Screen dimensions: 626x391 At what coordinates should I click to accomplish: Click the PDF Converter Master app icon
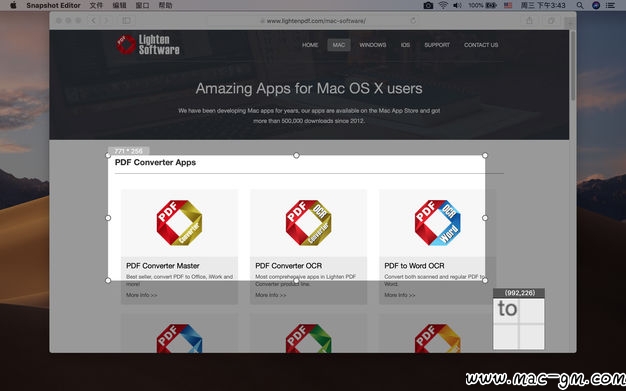[x=179, y=222]
